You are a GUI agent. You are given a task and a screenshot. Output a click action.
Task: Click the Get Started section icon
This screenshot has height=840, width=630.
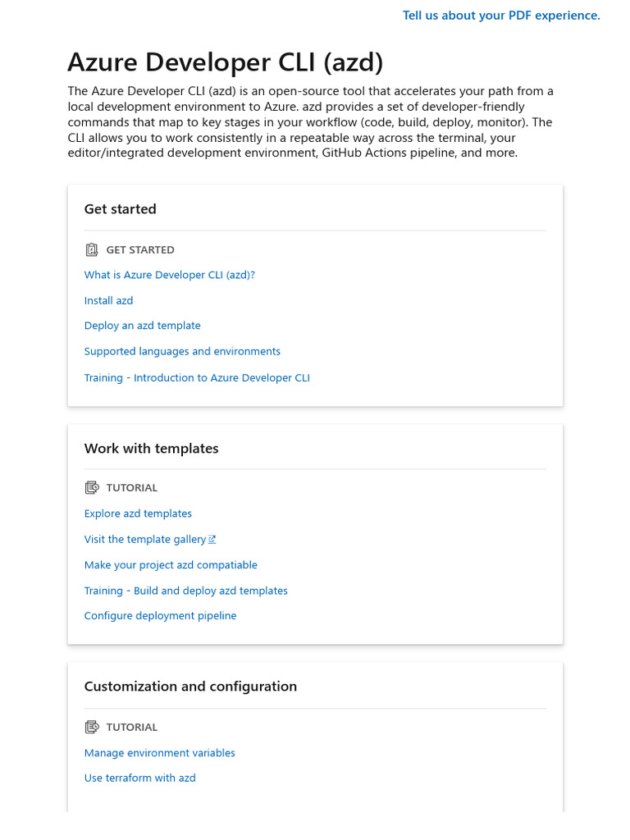92,249
